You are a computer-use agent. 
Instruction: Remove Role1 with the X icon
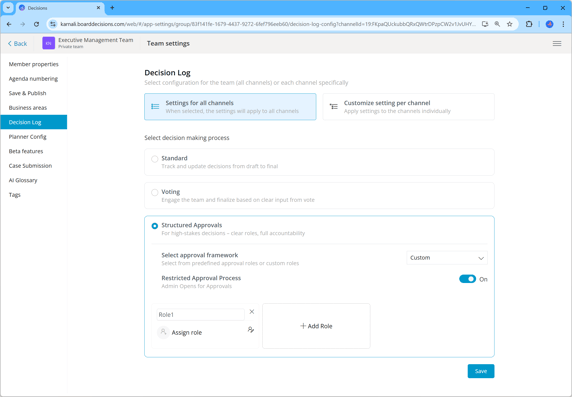pyautogui.click(x=252, y=312)
